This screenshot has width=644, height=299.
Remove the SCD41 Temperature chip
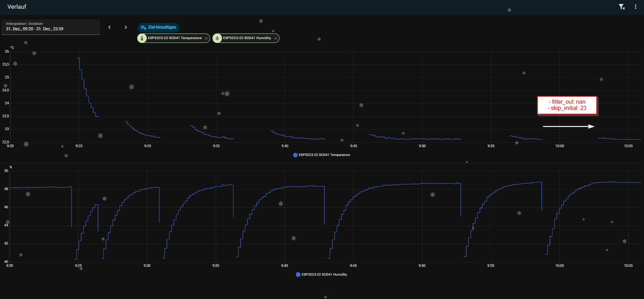pyautogui.click(x=206, y=38)
